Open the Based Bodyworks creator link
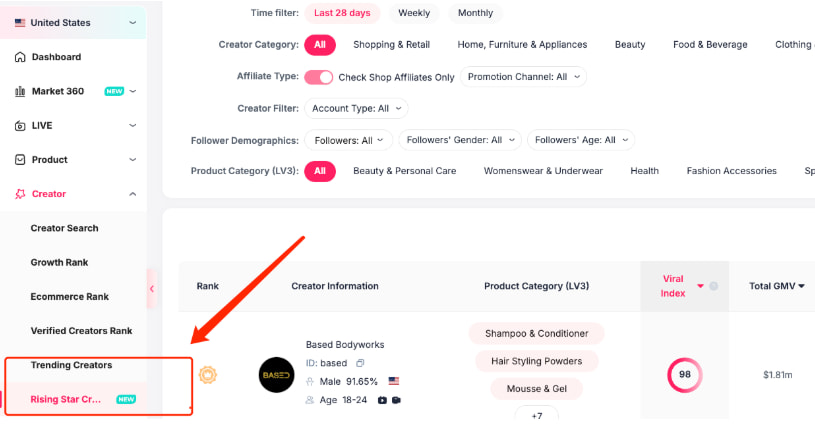The height and width of the screenshot is (425, 815). pyautogui.click(x=344, y=345)
